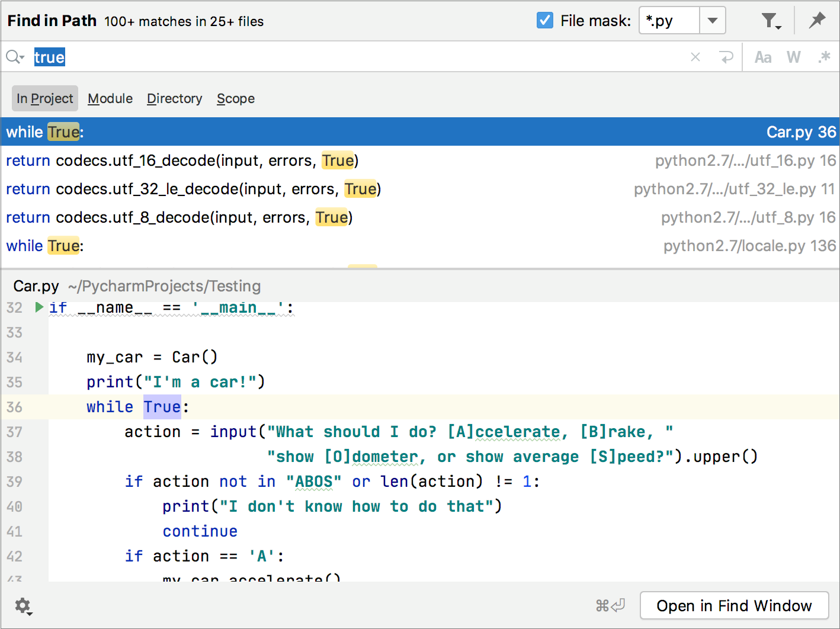Enable regex mode with .* icon
840x629 pixels.
825,57
